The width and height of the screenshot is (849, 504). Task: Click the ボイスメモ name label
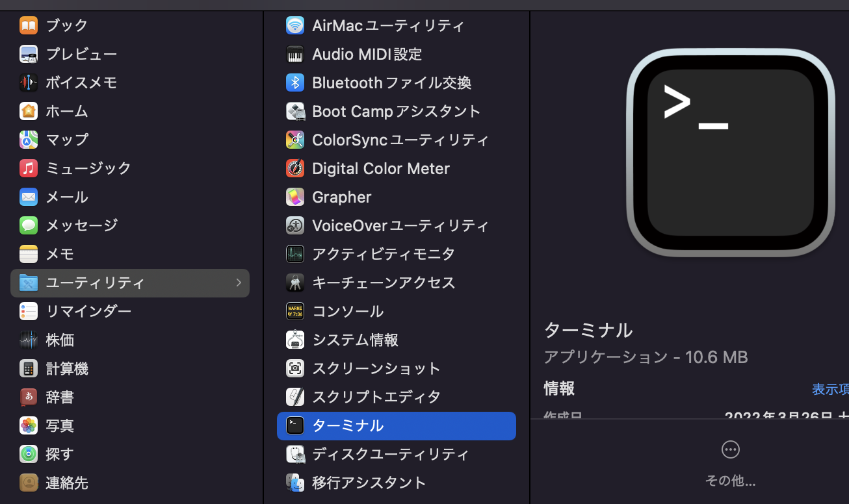[x=81, y=83]
